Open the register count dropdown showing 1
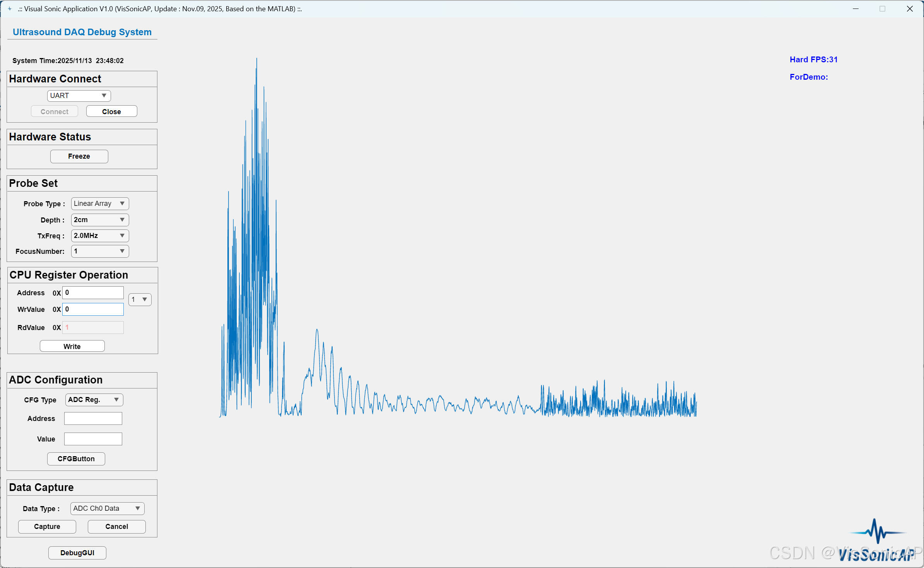Image resolution: width=924 pixels, height=568 pixels. 140,299
